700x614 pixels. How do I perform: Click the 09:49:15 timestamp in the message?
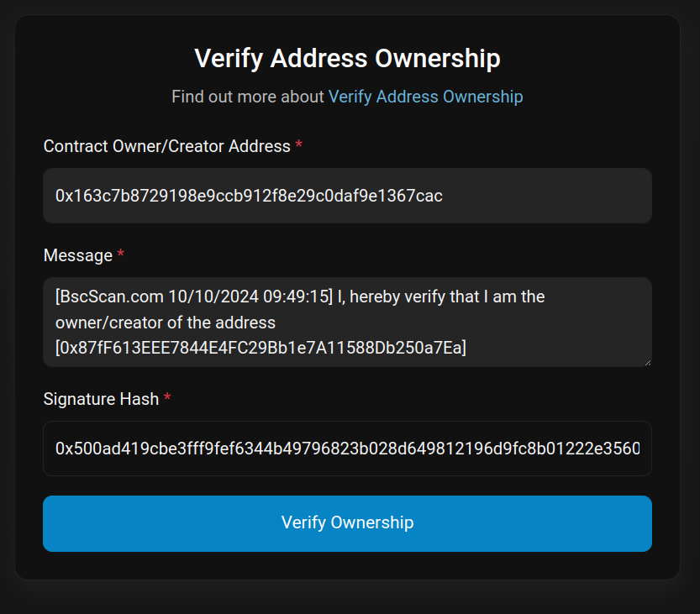(298, 297)
